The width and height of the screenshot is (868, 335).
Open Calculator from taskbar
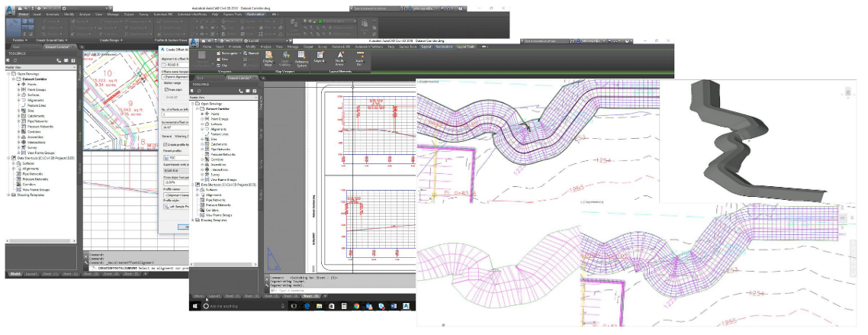point(344,306)
